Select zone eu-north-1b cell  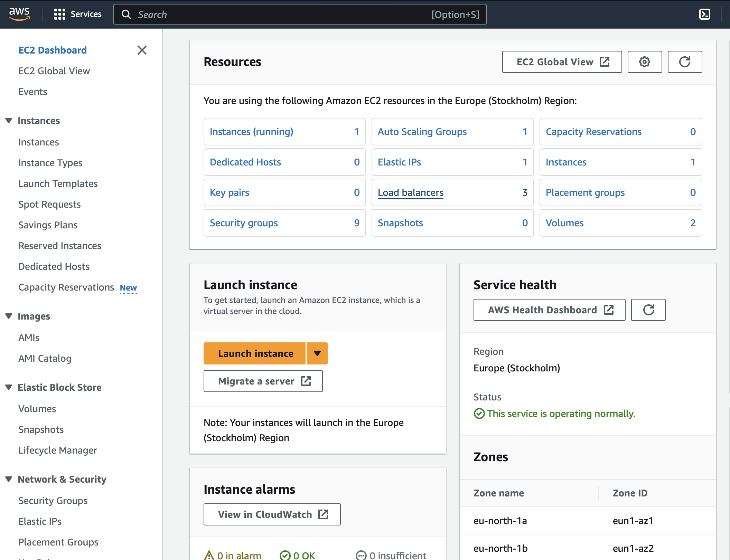pyautogui.click(x=500, y=548)
